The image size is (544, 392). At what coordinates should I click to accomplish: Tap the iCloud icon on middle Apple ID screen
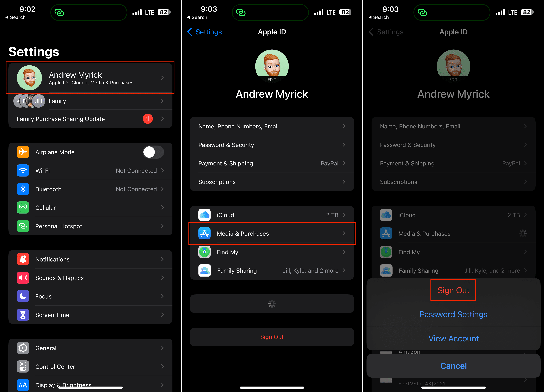coord(204,215)
